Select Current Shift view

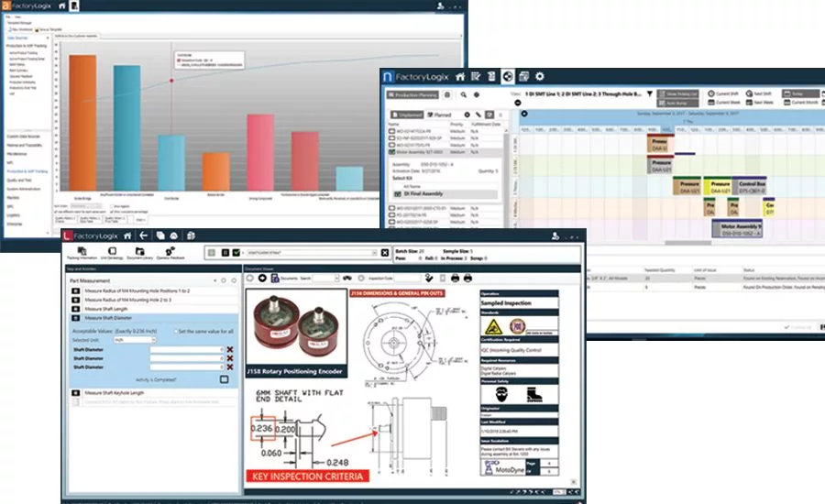pyautogui.click(x=723, y=93)
